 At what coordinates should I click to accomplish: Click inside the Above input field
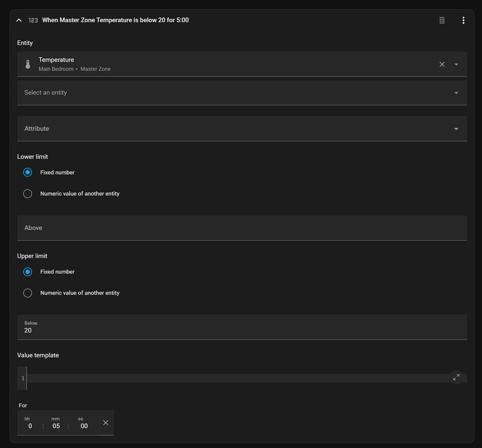188,228
